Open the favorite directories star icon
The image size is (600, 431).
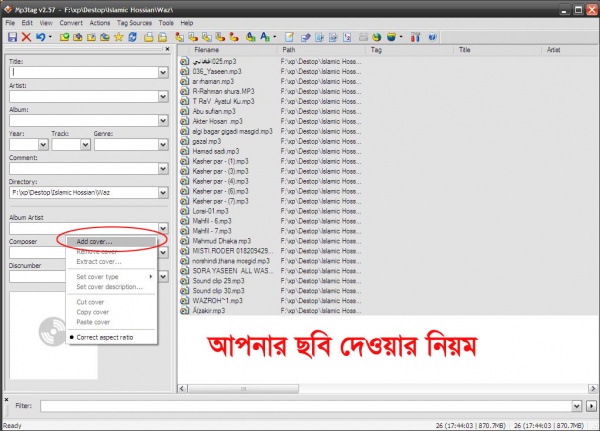click(118, 37)
